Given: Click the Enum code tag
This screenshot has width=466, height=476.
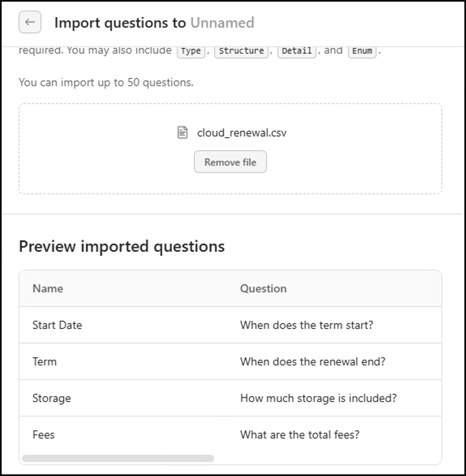Looking at the screenshot, I should click(362, 51).
